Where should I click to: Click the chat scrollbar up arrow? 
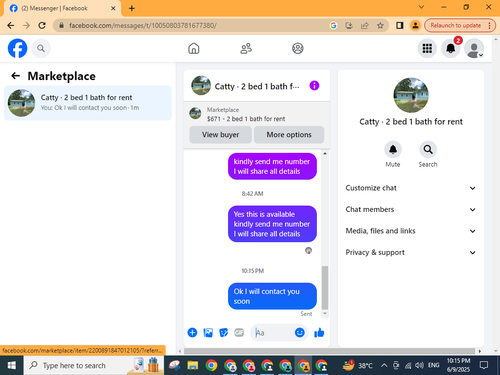[x=325, y=153]
